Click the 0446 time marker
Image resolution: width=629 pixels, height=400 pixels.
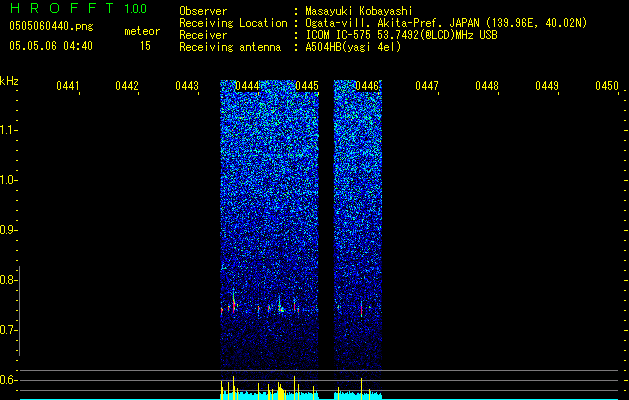pos(367,86)
